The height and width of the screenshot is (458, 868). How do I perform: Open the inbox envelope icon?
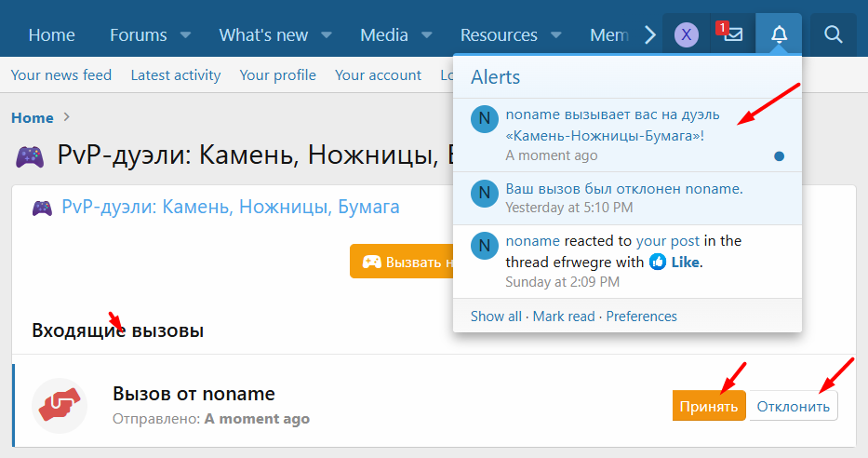pyautogui.click(x=733, y=35)
